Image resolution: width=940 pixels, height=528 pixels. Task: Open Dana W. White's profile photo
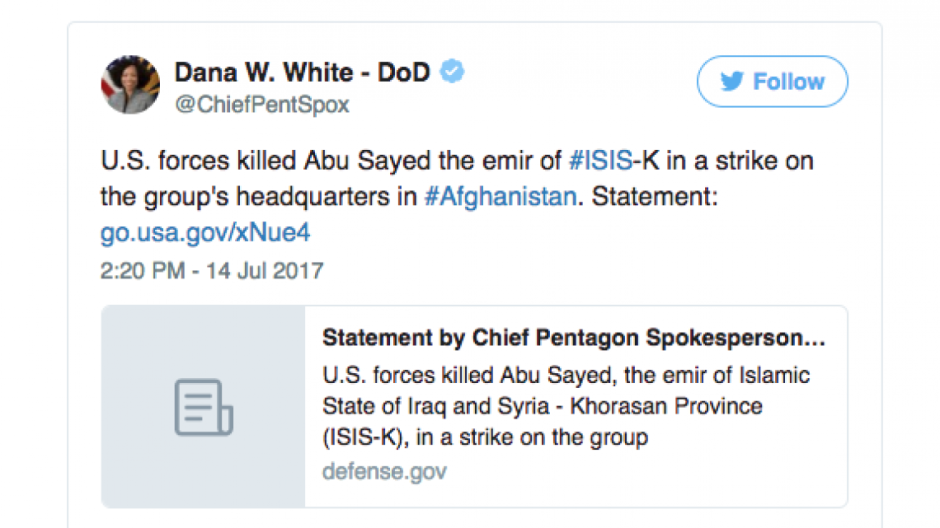coord(130,85)
